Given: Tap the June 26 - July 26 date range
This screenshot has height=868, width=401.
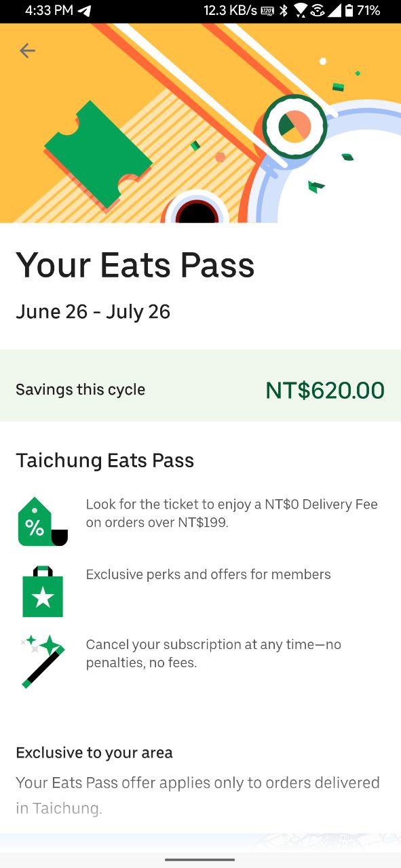Looking at the screenshot, I should (x=93, y=312).
